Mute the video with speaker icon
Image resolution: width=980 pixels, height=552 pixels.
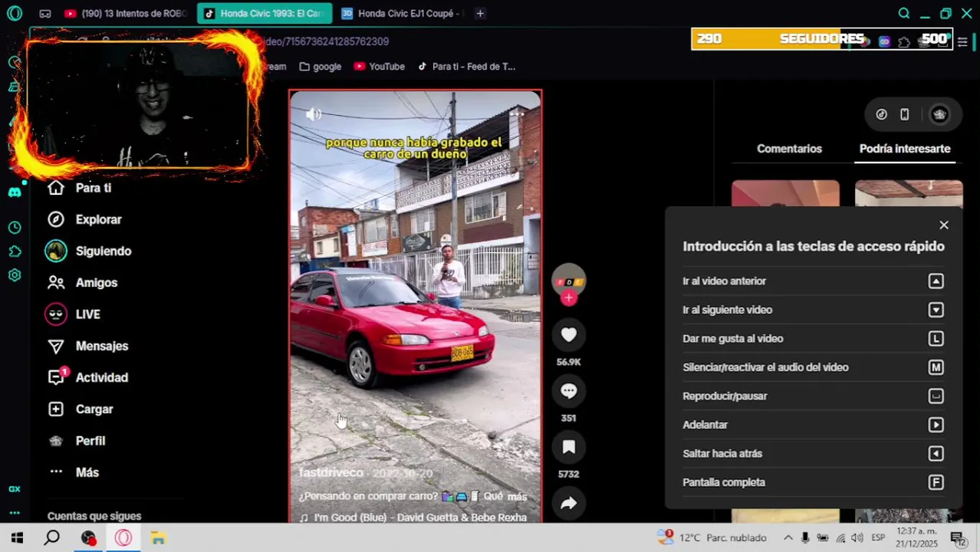coord(313,114)
